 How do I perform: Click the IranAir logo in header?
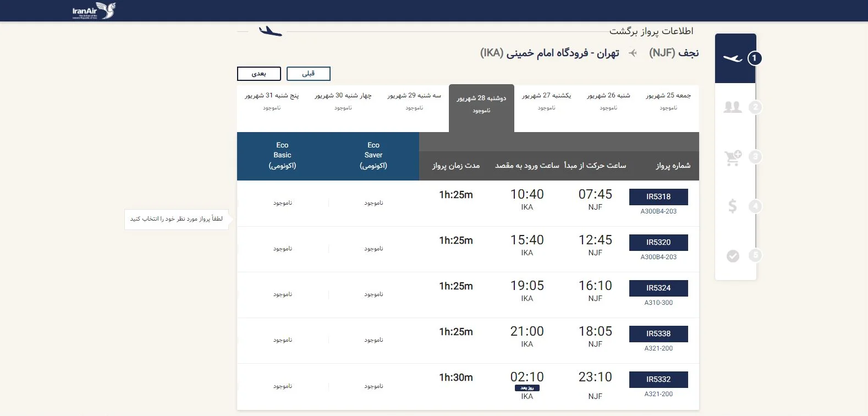(94, 10)
